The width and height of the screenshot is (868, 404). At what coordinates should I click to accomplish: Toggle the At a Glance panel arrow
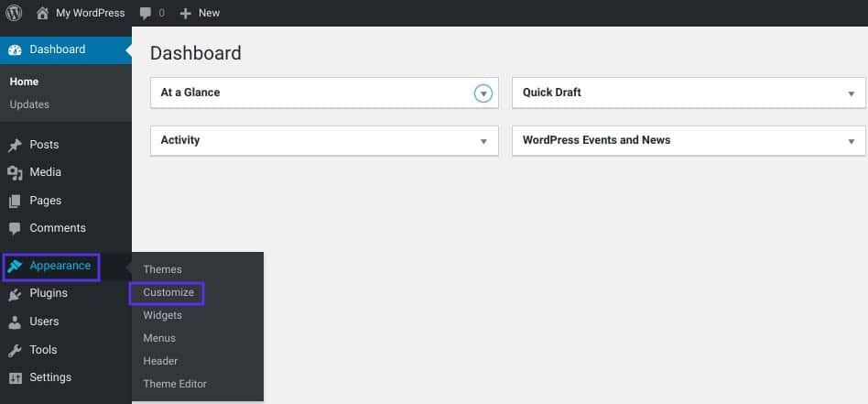483,93
